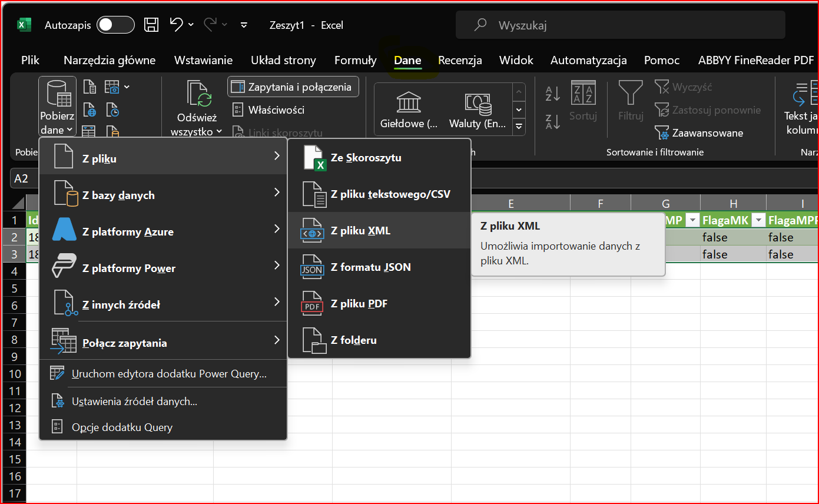Choose Z formatu JSON
819x504 pixels.
(x=379, y=267)
